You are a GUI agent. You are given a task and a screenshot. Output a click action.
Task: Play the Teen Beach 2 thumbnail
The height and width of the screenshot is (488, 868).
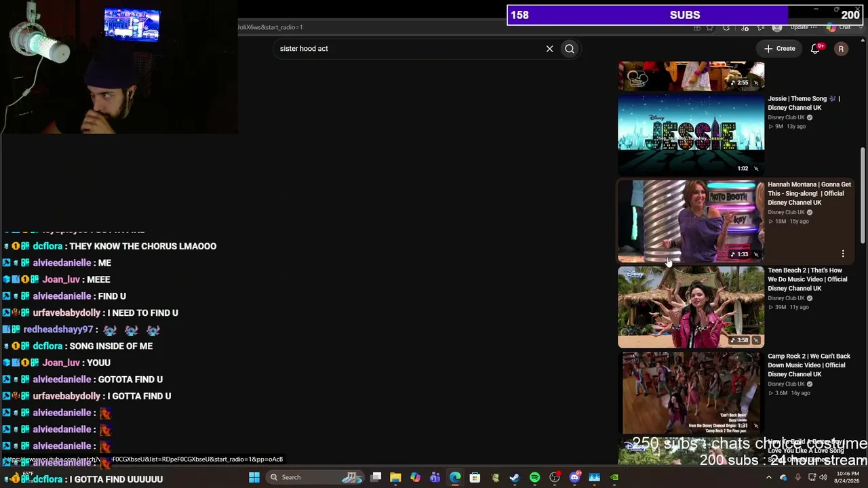(691, 306)
